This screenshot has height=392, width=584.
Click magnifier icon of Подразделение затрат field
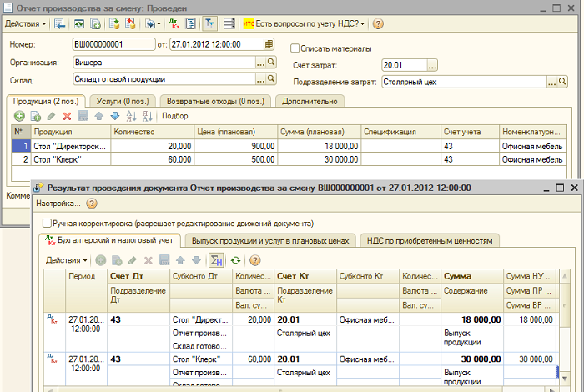tap(562, 82)
